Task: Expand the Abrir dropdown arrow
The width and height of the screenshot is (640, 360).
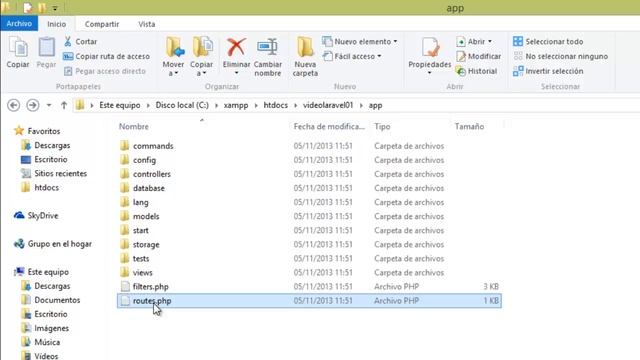Action: (490, 42)
